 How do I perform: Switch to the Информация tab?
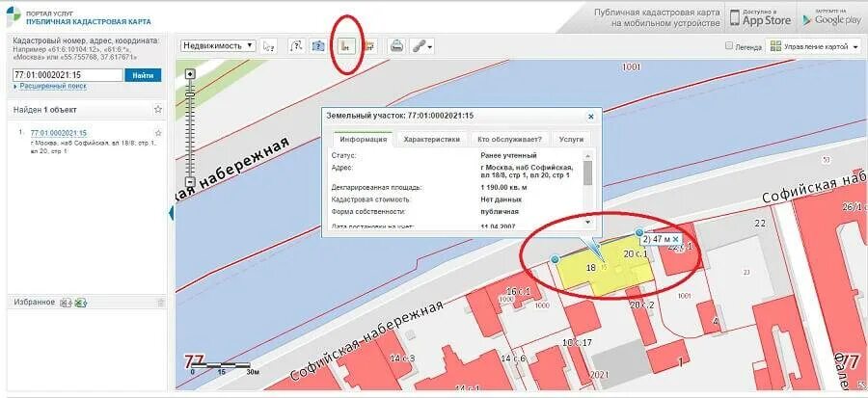[x=364, y=140]
